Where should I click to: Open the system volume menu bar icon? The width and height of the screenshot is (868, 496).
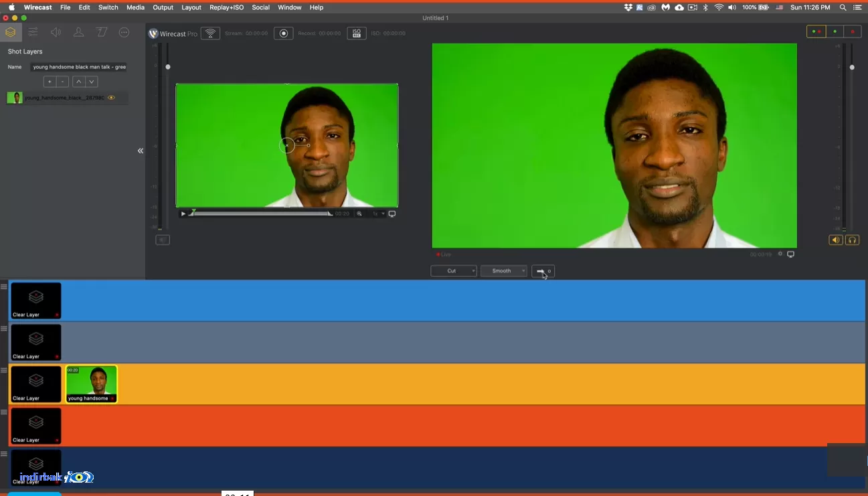click(x=732, y=7)
